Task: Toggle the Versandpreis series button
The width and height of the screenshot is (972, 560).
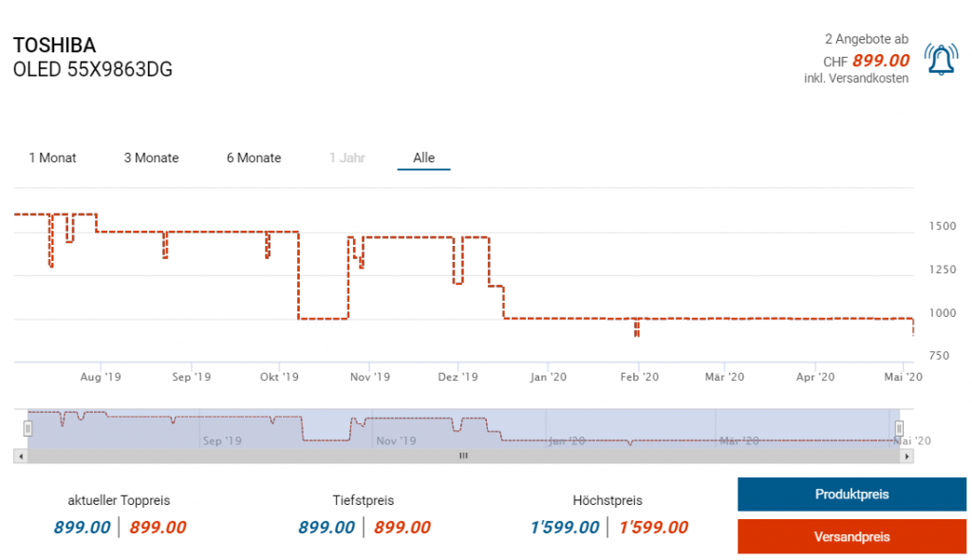Action: point(851,536)
